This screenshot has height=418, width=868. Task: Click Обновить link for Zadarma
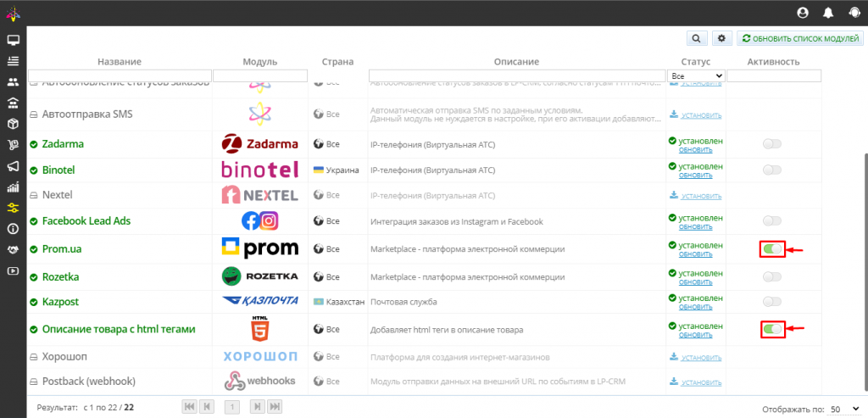coord(696,150)
